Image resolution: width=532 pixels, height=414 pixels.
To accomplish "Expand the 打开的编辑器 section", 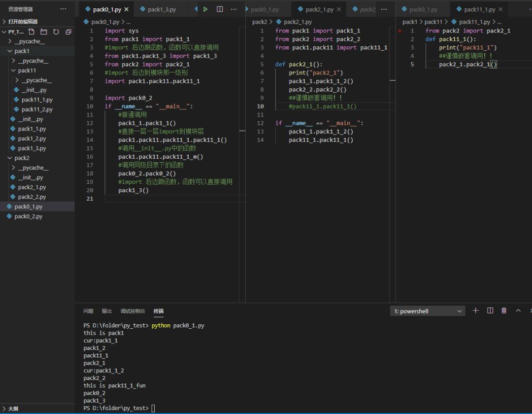I will [23, 22].
